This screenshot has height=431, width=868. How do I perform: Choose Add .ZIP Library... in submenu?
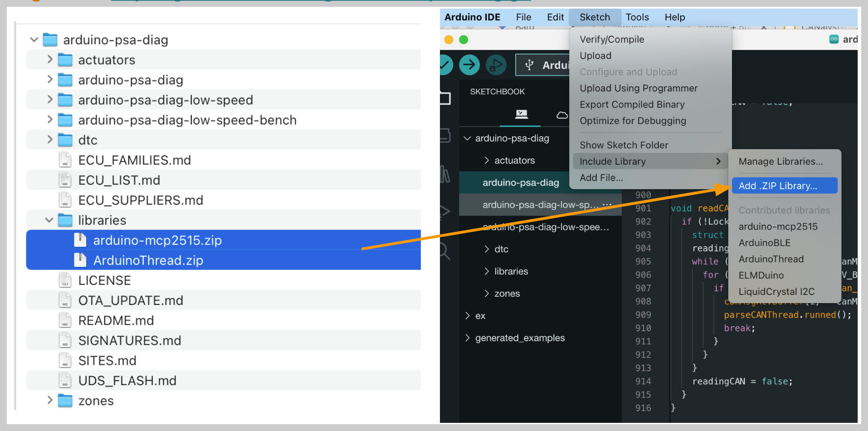[785, 186]
